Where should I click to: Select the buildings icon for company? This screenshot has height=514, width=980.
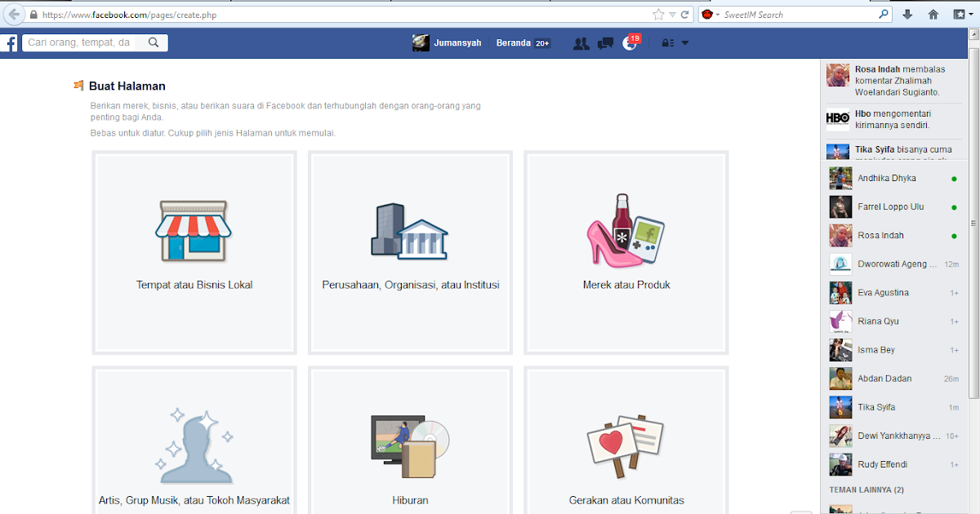click(x=409, y=231)
